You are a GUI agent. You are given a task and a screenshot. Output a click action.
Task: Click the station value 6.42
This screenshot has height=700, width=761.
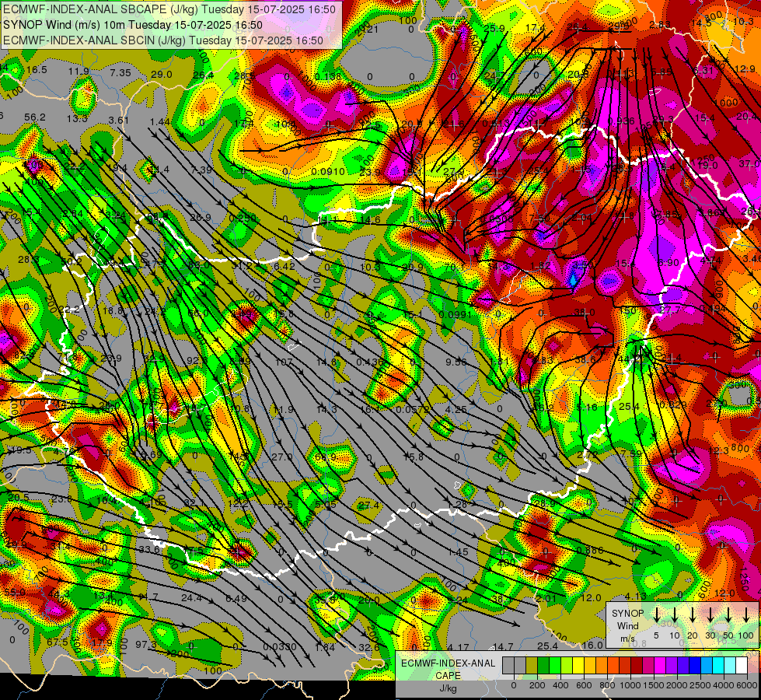tap(284, 266)
